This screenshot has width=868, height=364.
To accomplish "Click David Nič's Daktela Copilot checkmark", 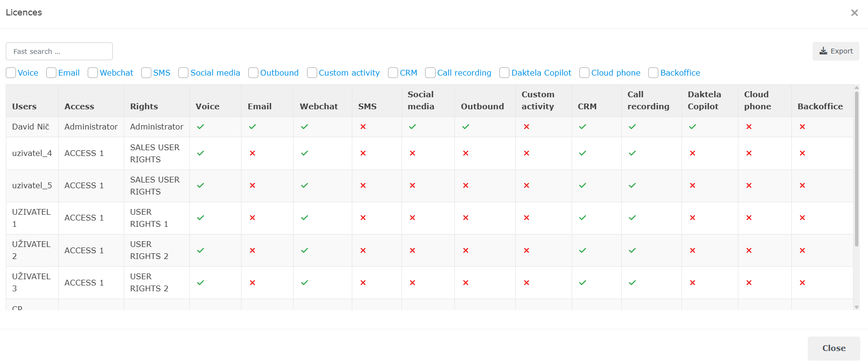I will tap(693, 127).
